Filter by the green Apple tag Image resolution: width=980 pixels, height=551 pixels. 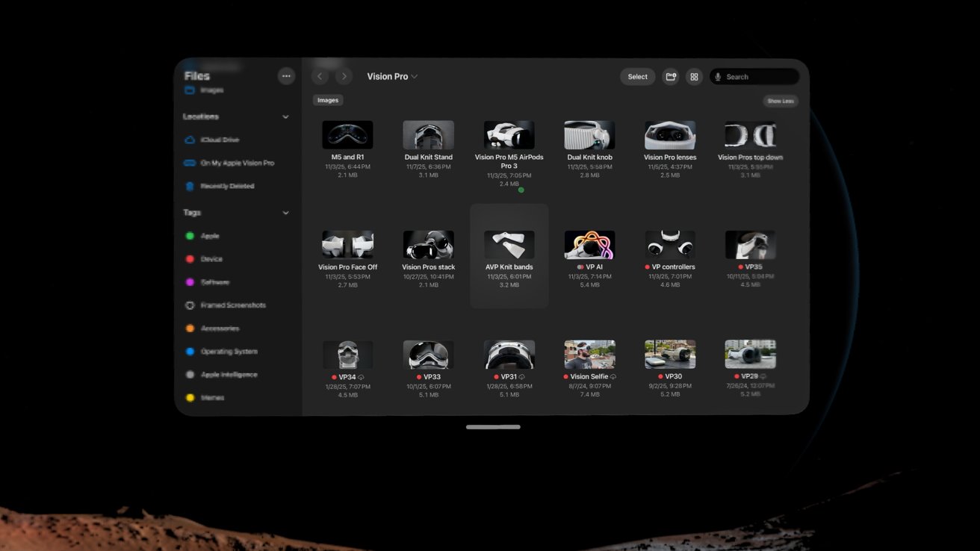pos(209,236)
